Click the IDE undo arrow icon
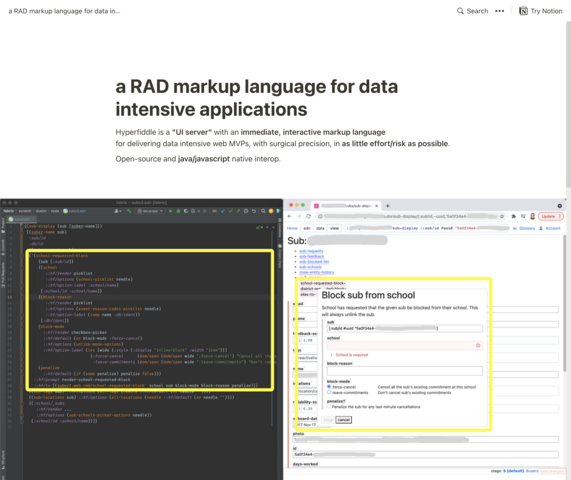Image resolution: width=571 pixels, height=480 pixels. (254, 211)
